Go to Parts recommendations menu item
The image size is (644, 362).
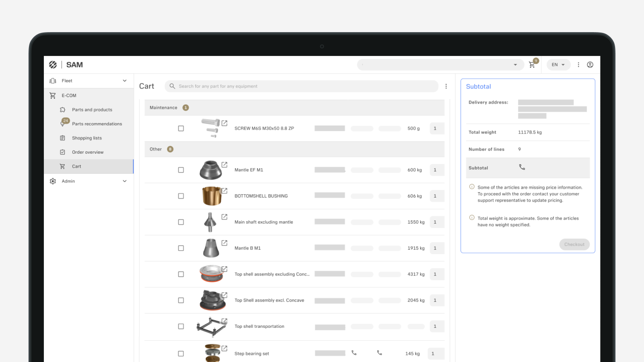97,124
